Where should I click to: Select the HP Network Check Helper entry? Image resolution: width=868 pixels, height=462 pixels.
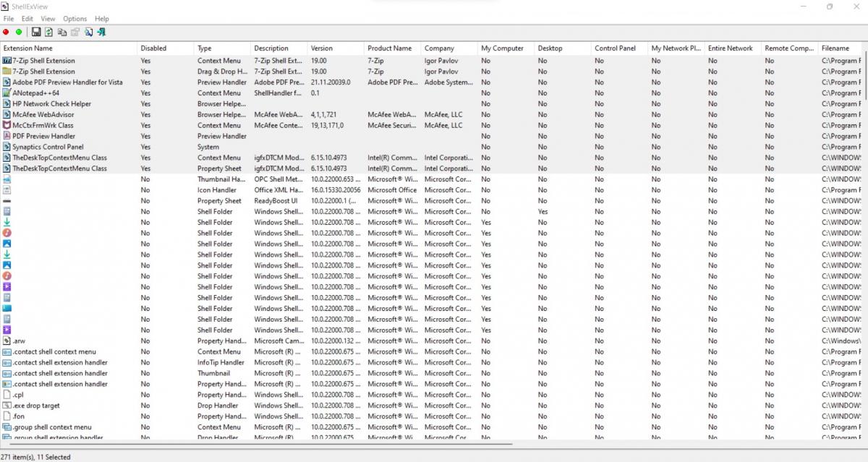[52, 103]
